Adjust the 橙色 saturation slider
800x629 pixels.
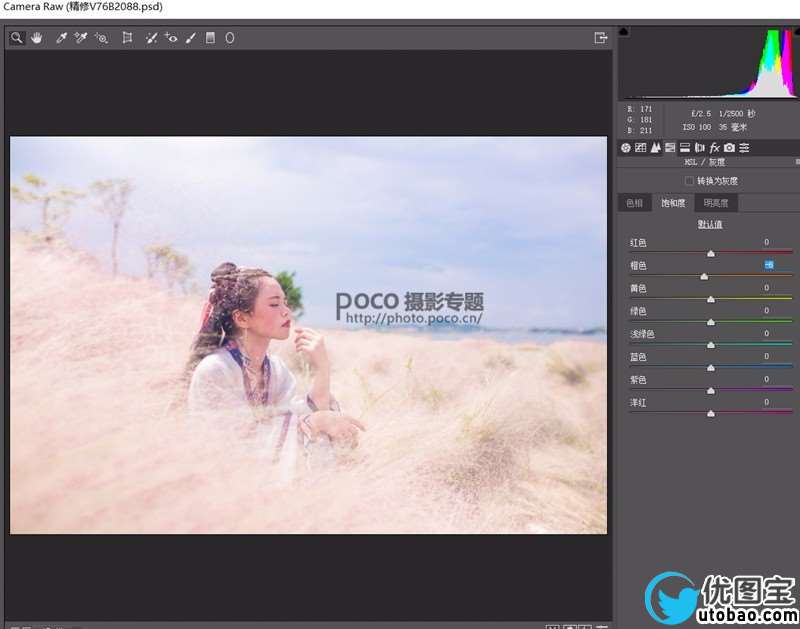coord(704,276)
